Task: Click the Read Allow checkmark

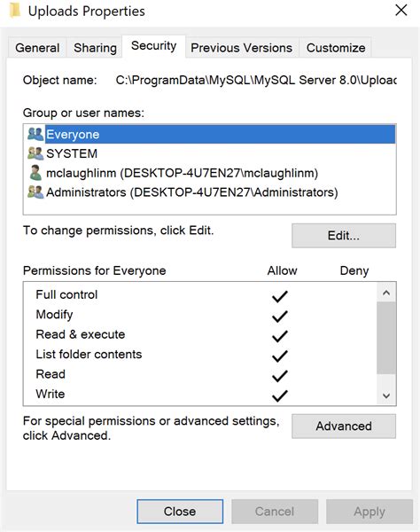Action: pos(280,376)
